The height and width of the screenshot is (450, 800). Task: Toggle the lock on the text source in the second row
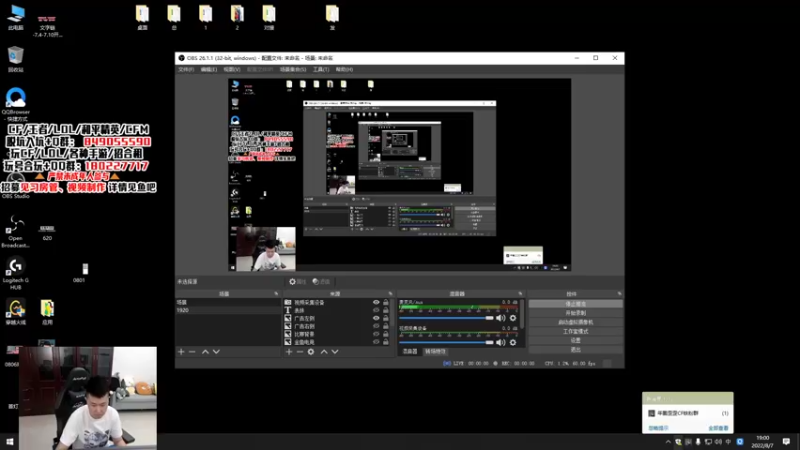pyautogui.click(x=386, y=310)
